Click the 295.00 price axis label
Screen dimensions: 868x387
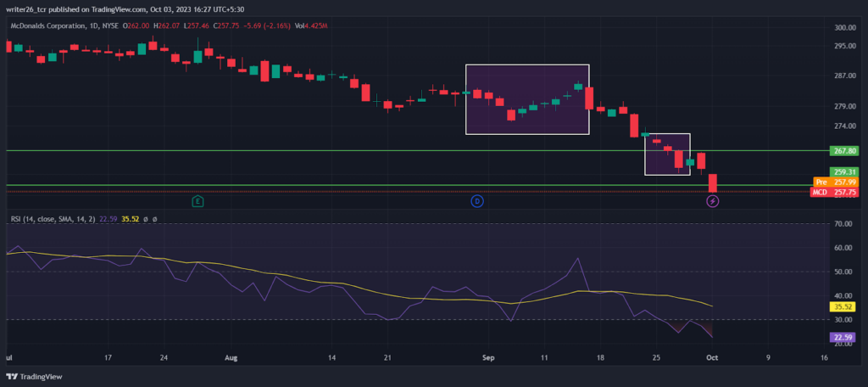point(843,46)
